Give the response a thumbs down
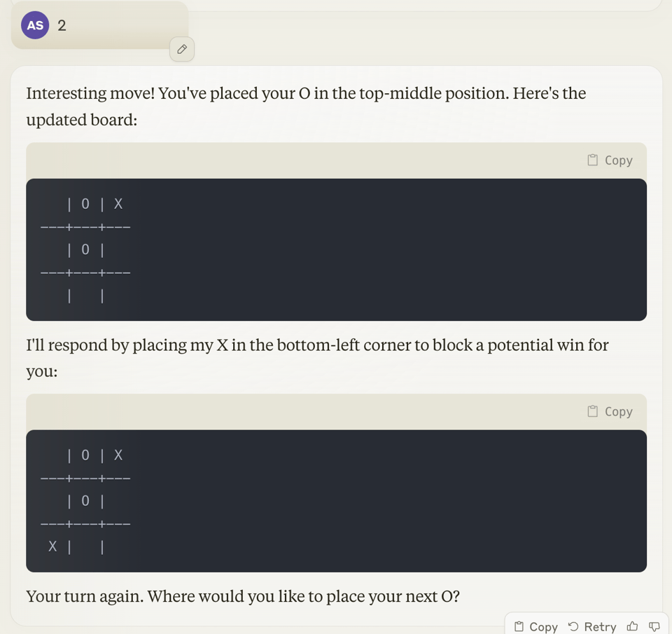Screen dimensions: 672x634 pyautogui.click(x=654, y=626)
